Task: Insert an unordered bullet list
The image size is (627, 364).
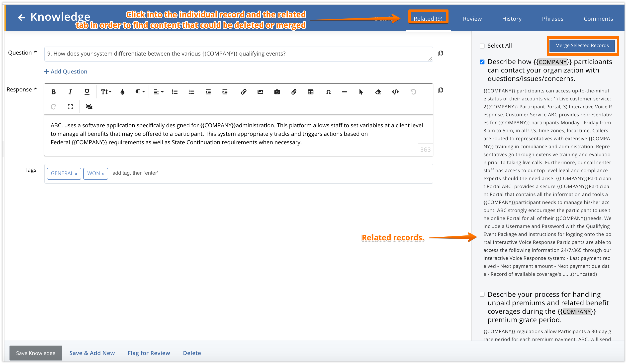Action: (191, 92)
